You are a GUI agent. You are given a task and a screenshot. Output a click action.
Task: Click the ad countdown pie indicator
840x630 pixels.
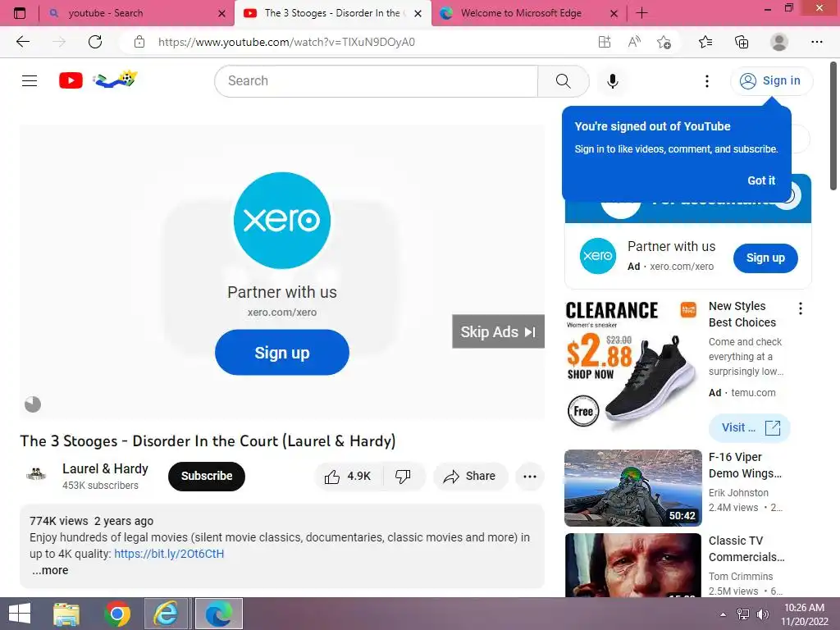(x=33, y=404)
